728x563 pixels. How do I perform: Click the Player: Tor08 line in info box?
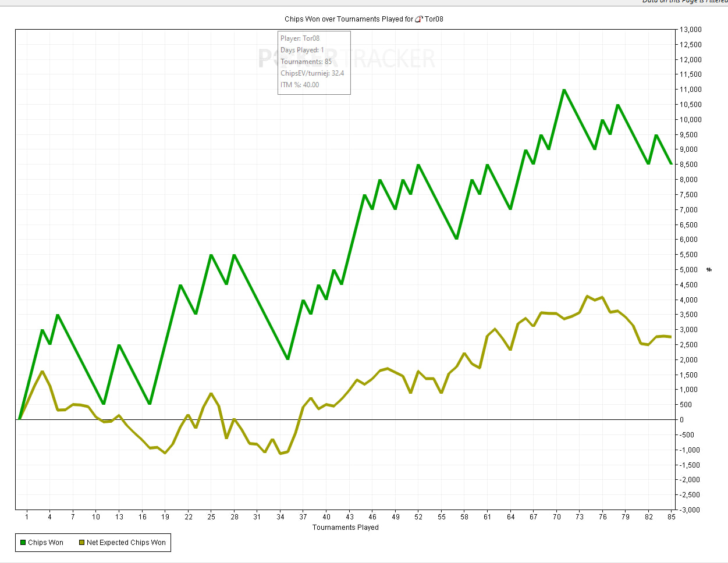click(300, 38)
